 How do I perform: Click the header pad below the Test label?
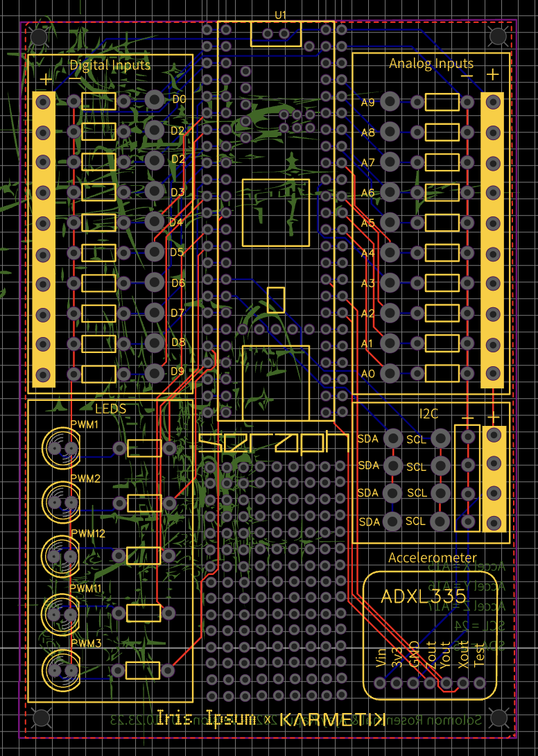[479, 682]
